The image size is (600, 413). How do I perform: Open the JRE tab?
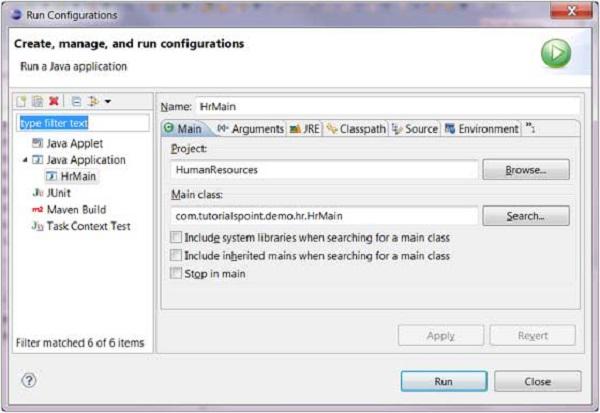tap(305, 129)
